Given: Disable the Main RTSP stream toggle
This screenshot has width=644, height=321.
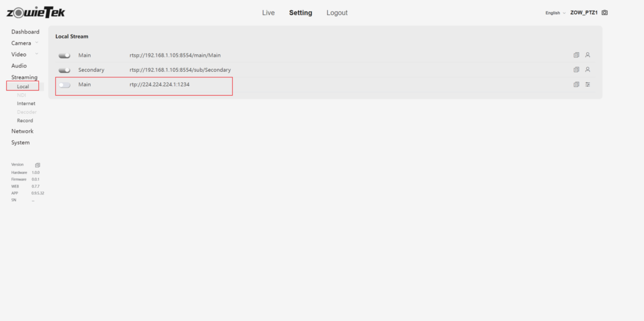Looking at the screenshot, I should (64, 55).
